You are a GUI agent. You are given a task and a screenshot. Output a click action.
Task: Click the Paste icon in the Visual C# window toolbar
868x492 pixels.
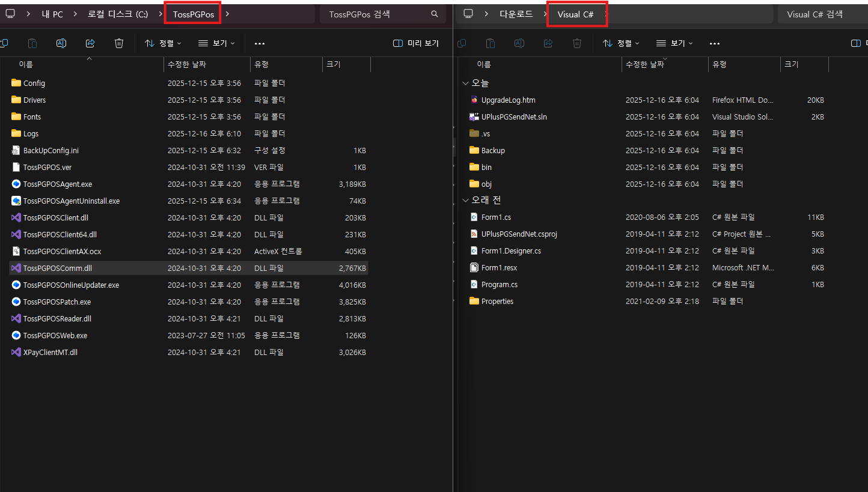click(491, 43)
